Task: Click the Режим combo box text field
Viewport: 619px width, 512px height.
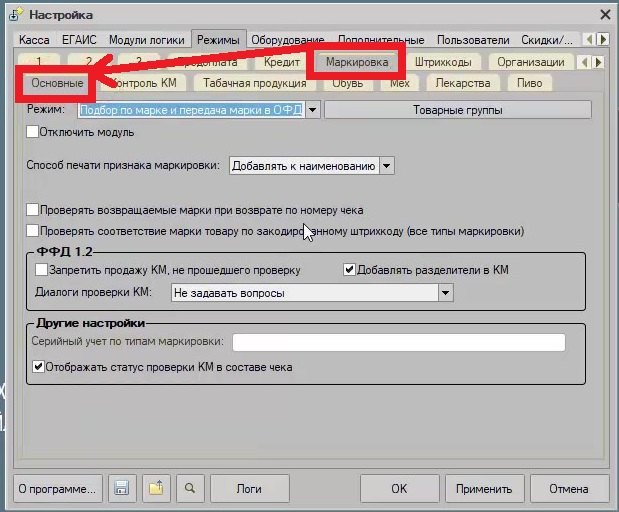Action: click(191, 110)
